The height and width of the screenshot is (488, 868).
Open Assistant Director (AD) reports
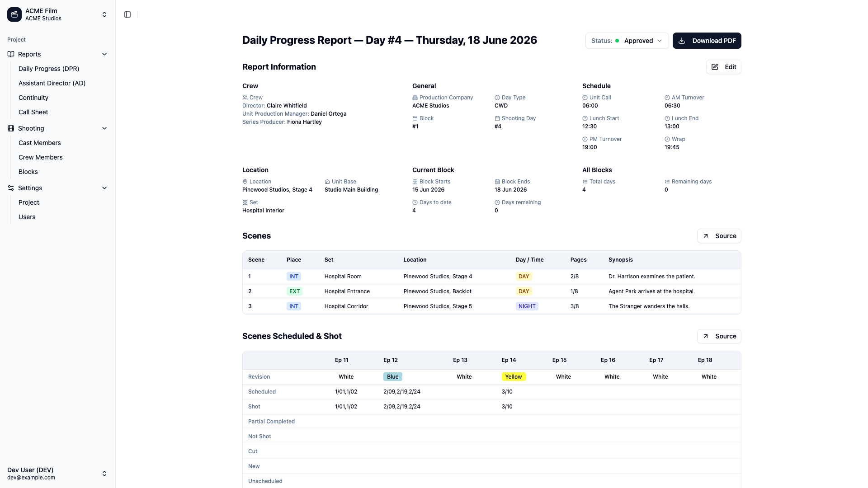pyautogui.click(x=52, y=83)
